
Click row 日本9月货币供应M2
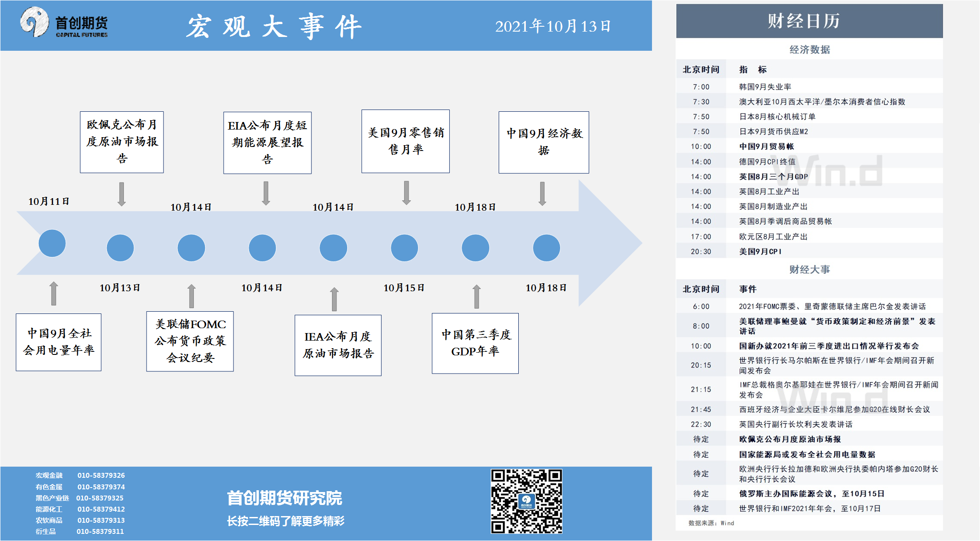[x=809, y=132]
